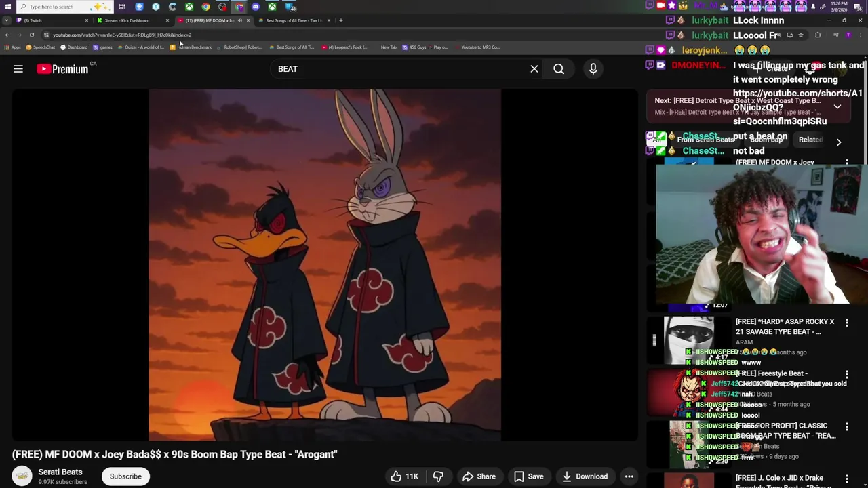The width and height of the screenshot is (868, 488).
Task: Dislike the video with thumbs down
Action: 438,476
